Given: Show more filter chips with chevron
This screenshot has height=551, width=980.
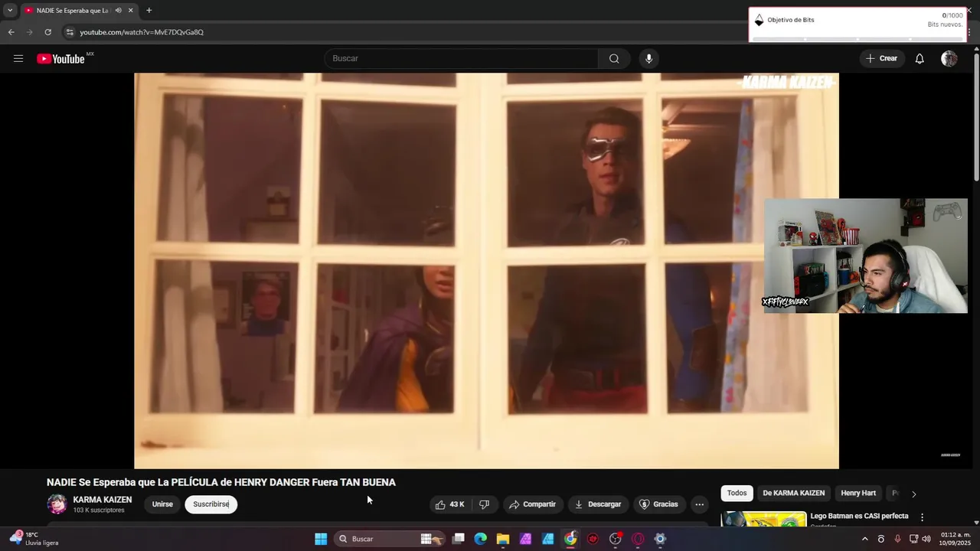Looking at the screenshot, I should 913,494.
